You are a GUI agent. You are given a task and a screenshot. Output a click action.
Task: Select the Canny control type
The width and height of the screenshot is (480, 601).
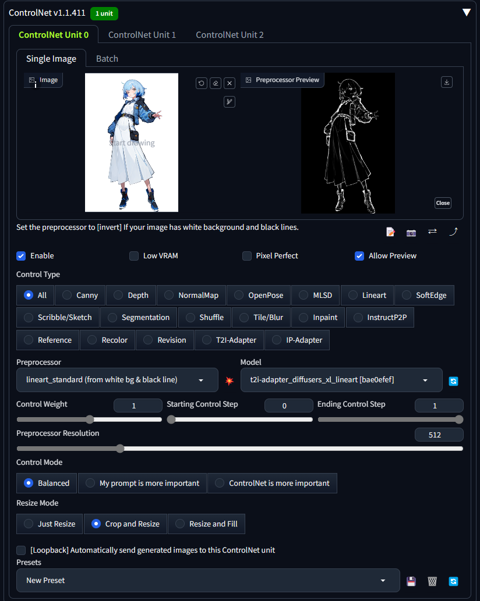[80, 295]
